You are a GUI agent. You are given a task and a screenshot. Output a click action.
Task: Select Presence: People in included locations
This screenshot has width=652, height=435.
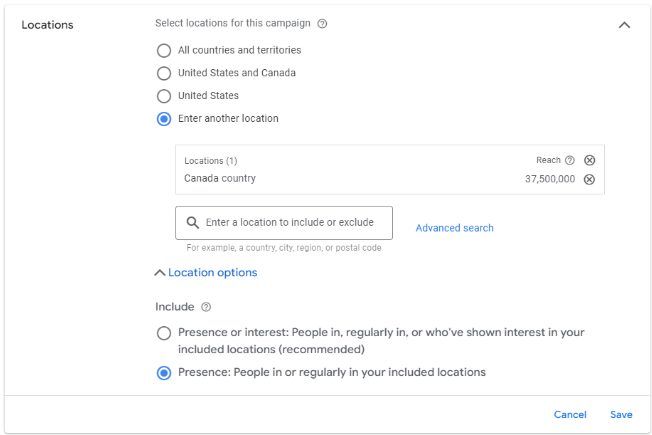(x=164, y=373)
